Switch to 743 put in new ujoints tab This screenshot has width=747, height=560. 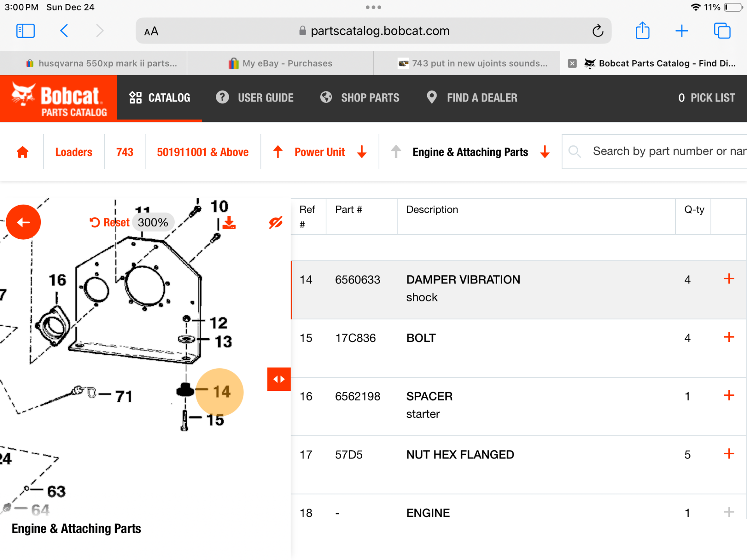(x=467, y=63)
